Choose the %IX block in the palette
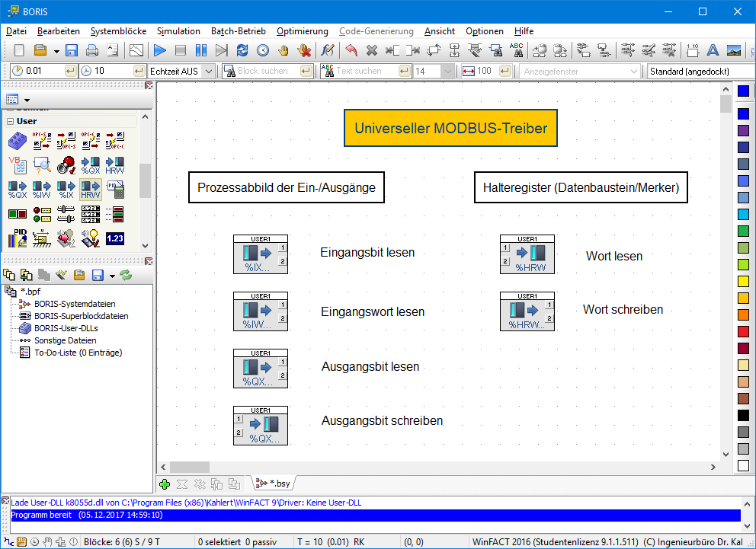The width and height of the screenshot is (756, 549). pyautogui.click(x=66, y=190)
